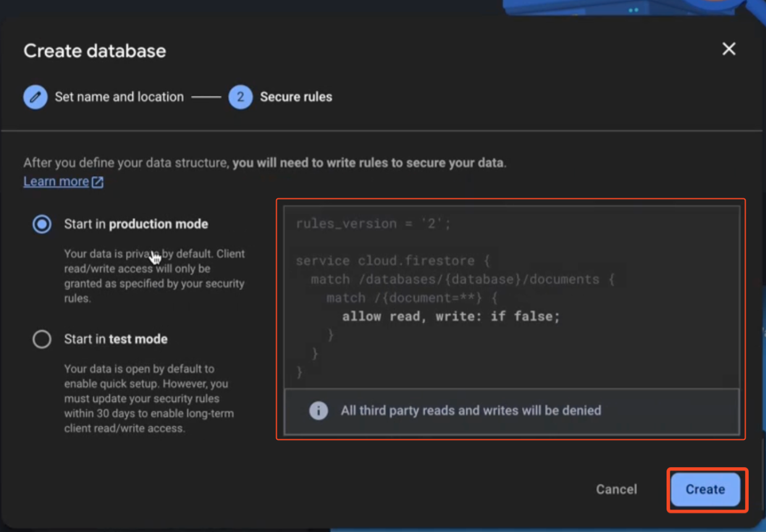Go back to 'Set name and location' step
This screenshot has height=532, width=766.
pyautogui.click(x=119, y=97)
